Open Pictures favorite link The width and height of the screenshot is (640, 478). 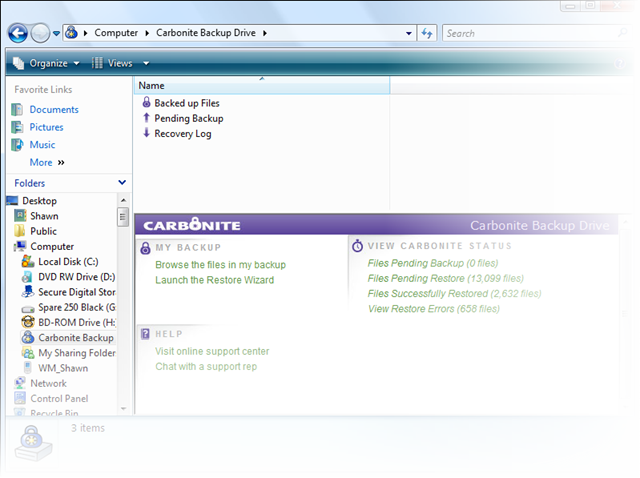coord(46,127)
